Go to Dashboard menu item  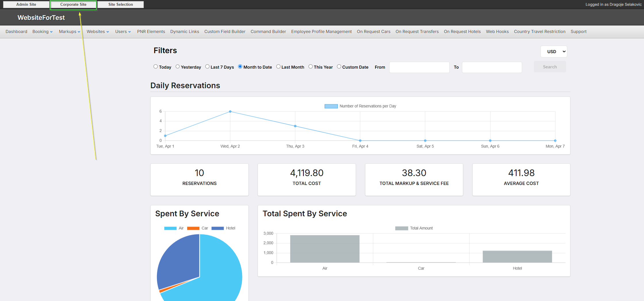16,32
